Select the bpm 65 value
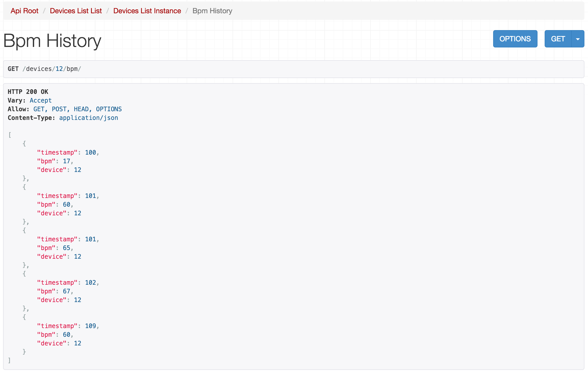Screen dimensions: 588x375 (67, 248)
